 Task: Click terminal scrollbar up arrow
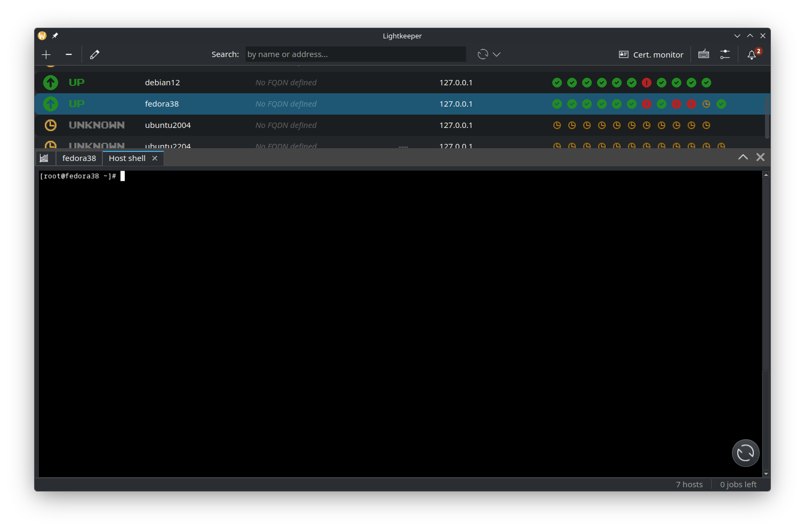point(766,175)
